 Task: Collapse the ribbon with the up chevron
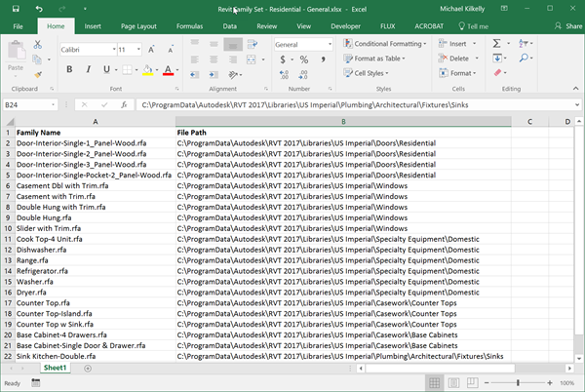coord(575,89)
